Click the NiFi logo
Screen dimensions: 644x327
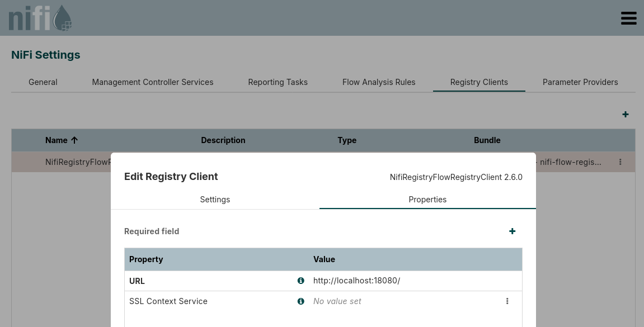point(40,17)
